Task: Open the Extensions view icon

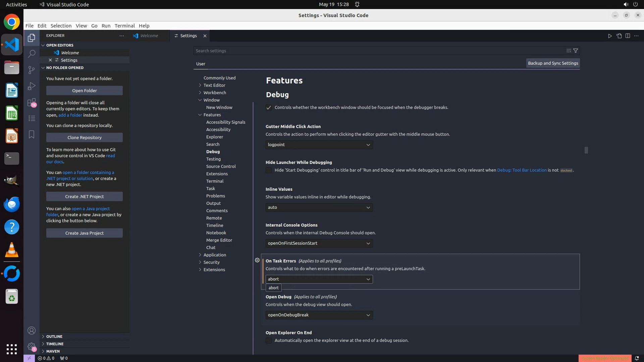Action: coord(32,102)
